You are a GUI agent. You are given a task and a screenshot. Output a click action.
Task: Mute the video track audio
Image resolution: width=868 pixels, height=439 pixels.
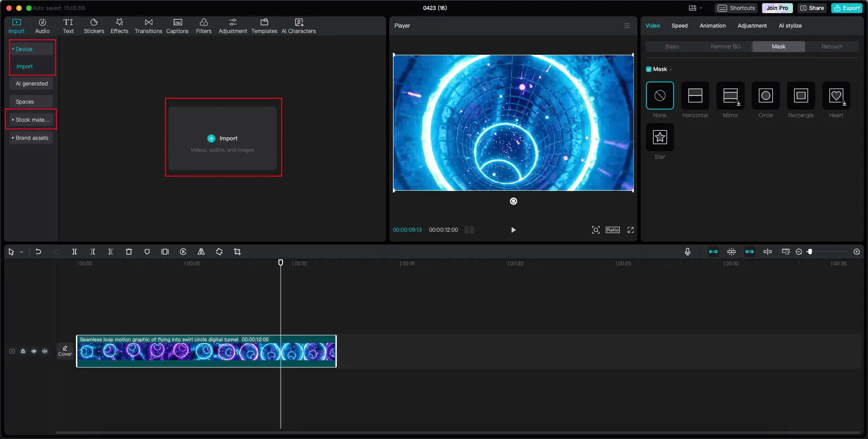coord(45,351)
